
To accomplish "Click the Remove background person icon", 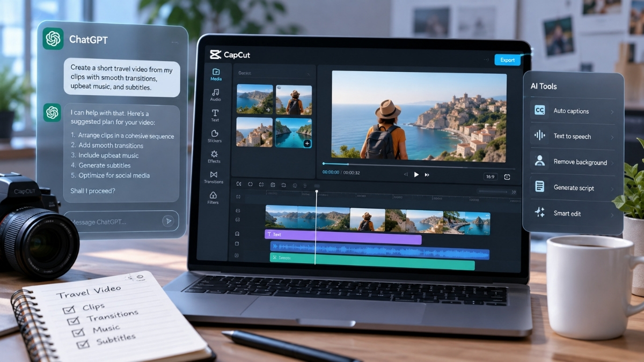I will coord(540,161).
